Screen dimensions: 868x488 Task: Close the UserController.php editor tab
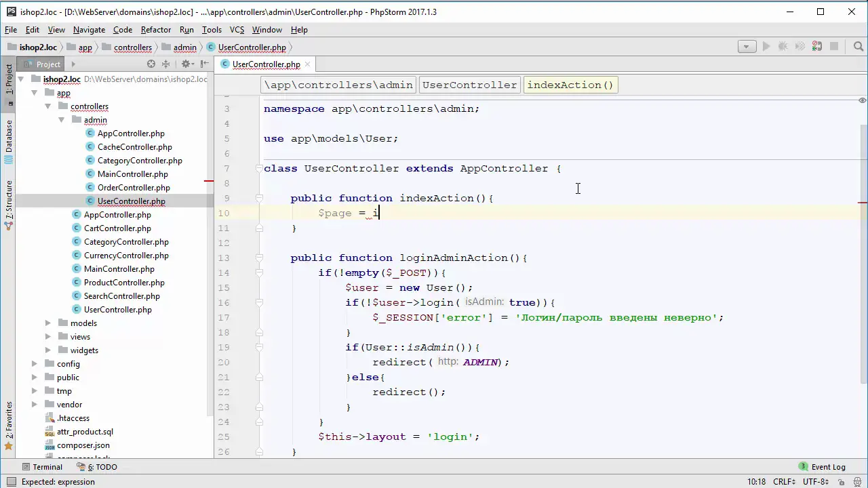coord(307,64)
